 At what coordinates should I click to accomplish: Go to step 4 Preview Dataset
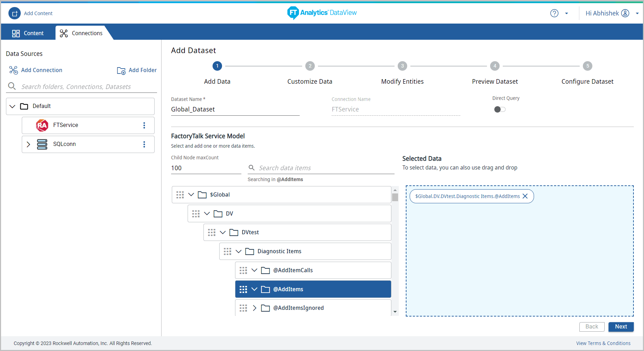click(495, 66)
